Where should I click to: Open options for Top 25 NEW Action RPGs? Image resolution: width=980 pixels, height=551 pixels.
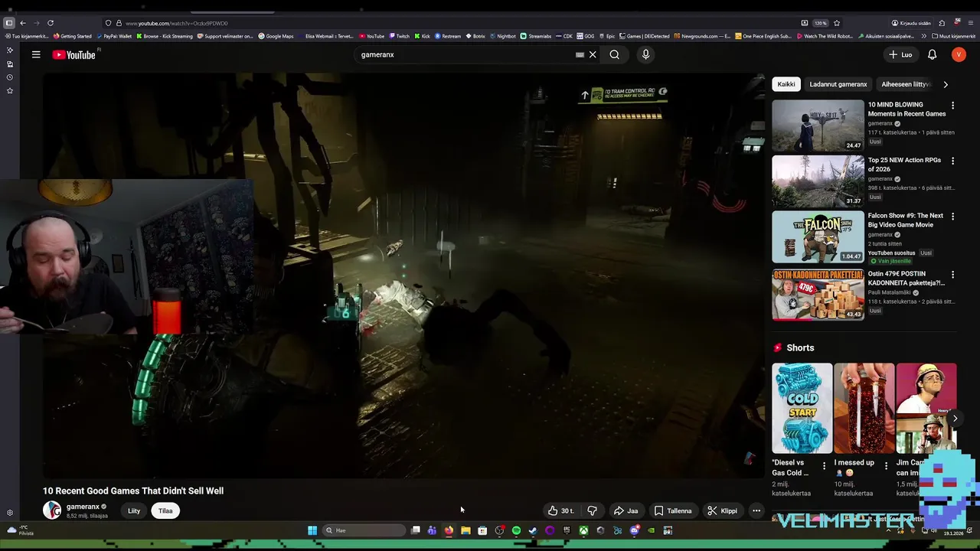click(952, 161)
